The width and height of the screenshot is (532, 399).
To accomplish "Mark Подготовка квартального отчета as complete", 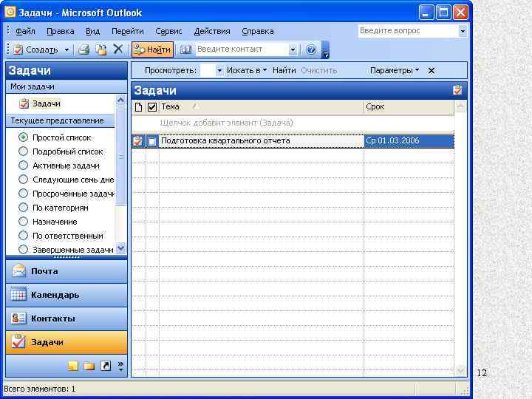I will click(152, 141).
